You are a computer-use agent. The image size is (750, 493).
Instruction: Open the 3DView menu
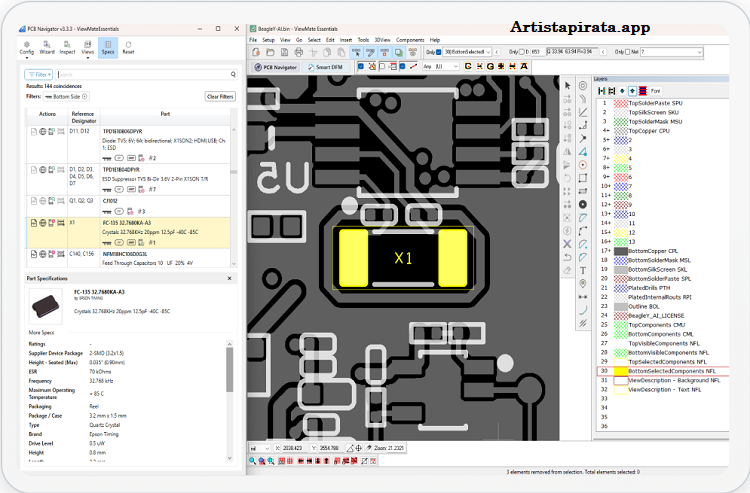[x=380, y=39]
